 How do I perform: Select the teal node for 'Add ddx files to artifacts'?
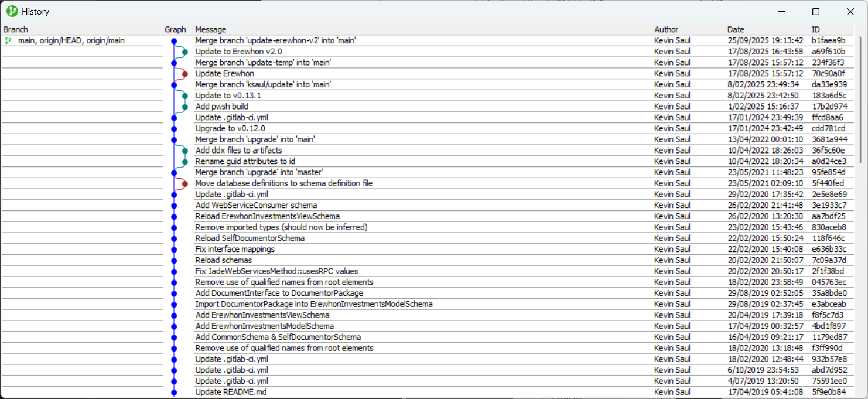point(184,151)
